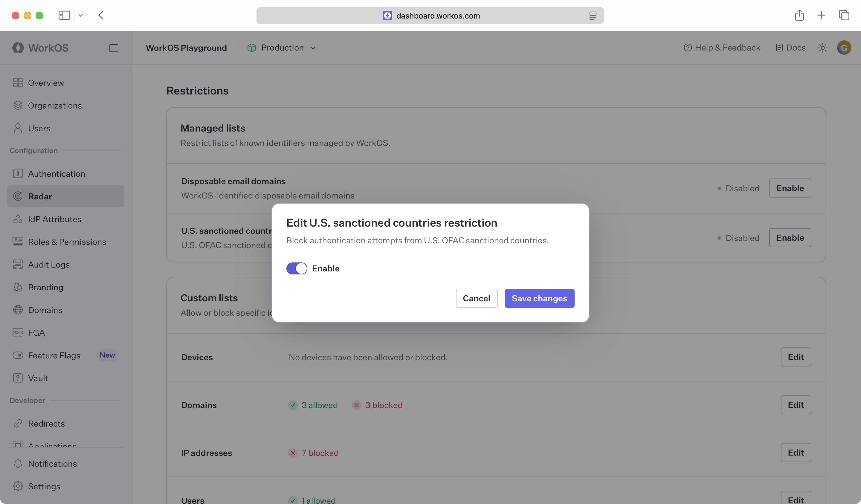Viewport: 861px width, 504px height.
Task: Click the Docs book icon
Action: (x=779, y=48)
